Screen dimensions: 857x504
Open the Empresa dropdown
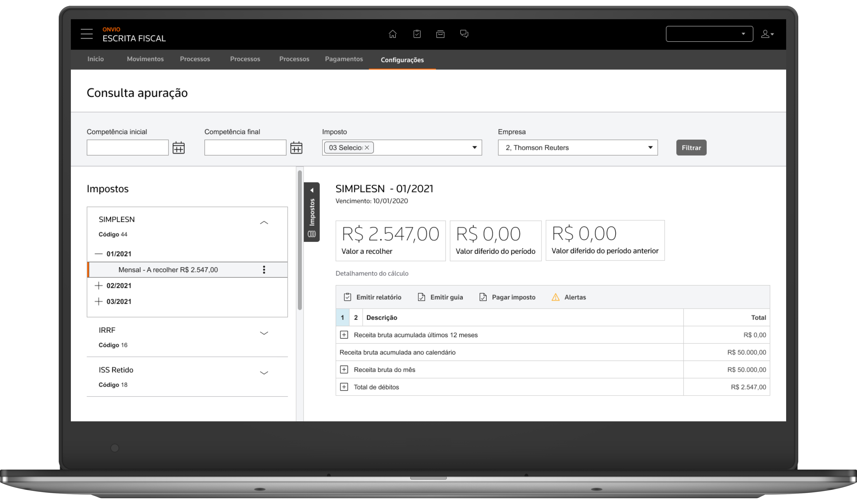tap(650, 147)
